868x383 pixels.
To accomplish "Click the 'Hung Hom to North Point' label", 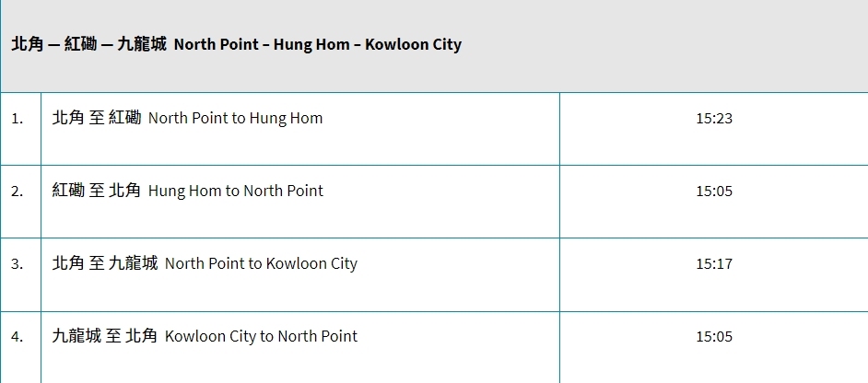I will tap(236, 191).
